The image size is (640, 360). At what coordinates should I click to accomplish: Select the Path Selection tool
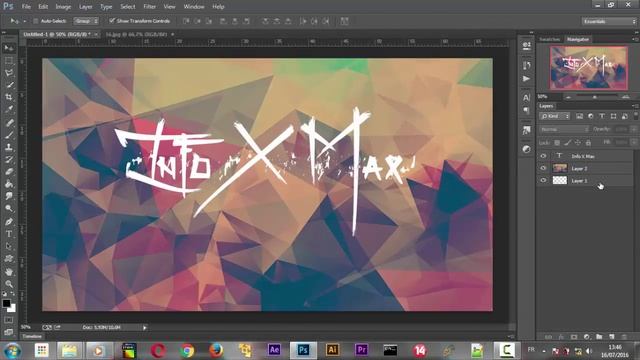9,246
